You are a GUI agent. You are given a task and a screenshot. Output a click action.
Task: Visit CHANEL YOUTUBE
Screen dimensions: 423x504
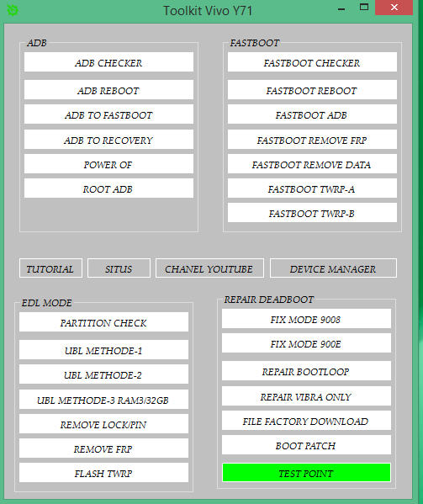209,268
